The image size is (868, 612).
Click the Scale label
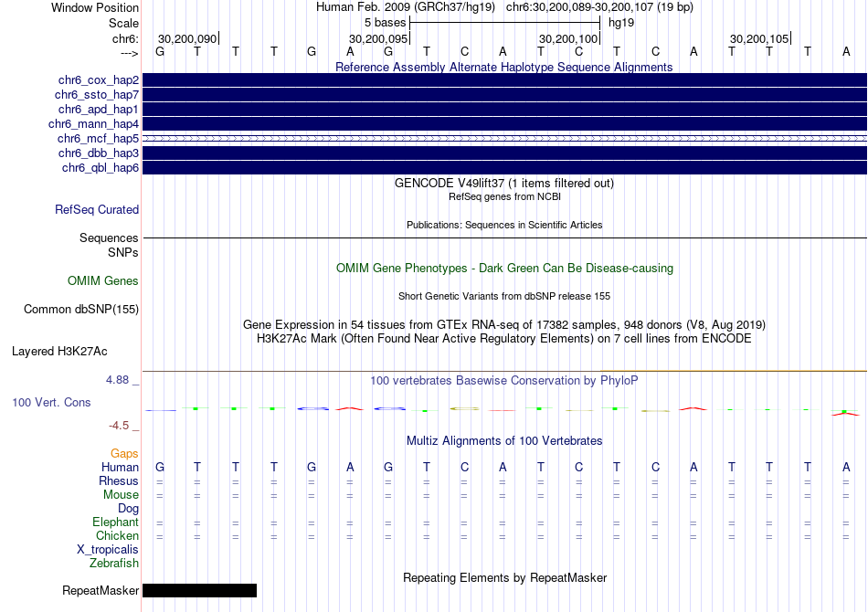tap(123, 23)
